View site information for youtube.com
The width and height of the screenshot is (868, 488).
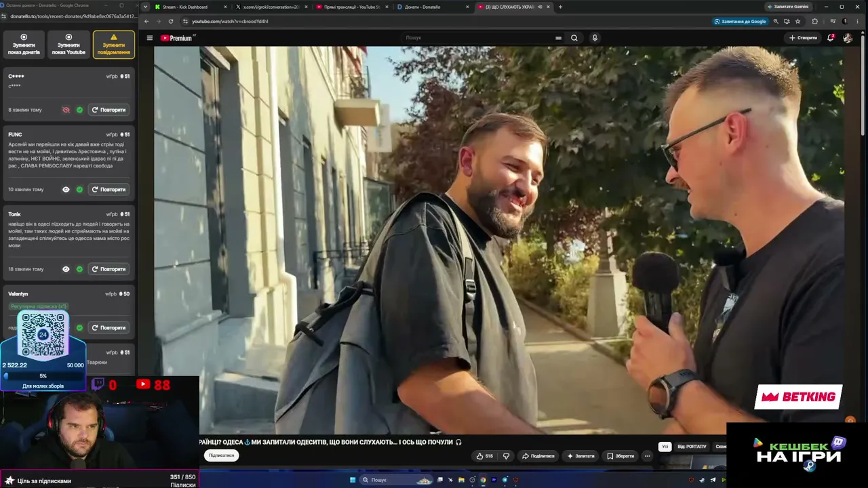tap(185, 21)
